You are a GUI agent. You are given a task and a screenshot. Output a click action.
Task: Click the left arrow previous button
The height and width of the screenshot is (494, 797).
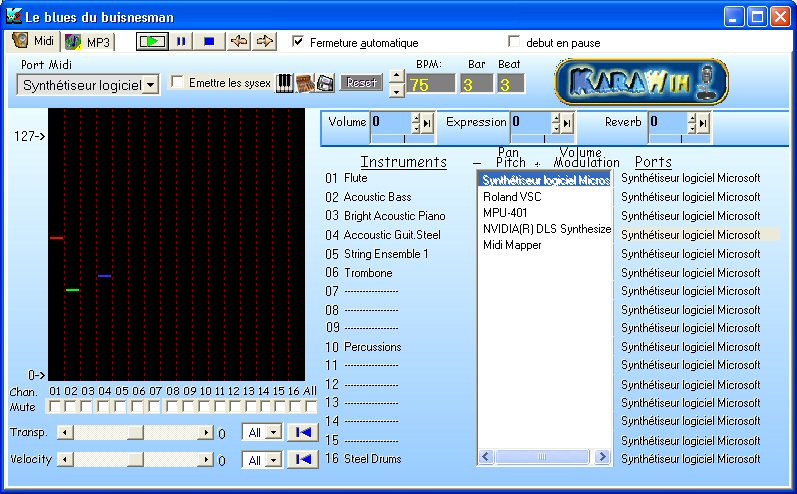[238, 42]
